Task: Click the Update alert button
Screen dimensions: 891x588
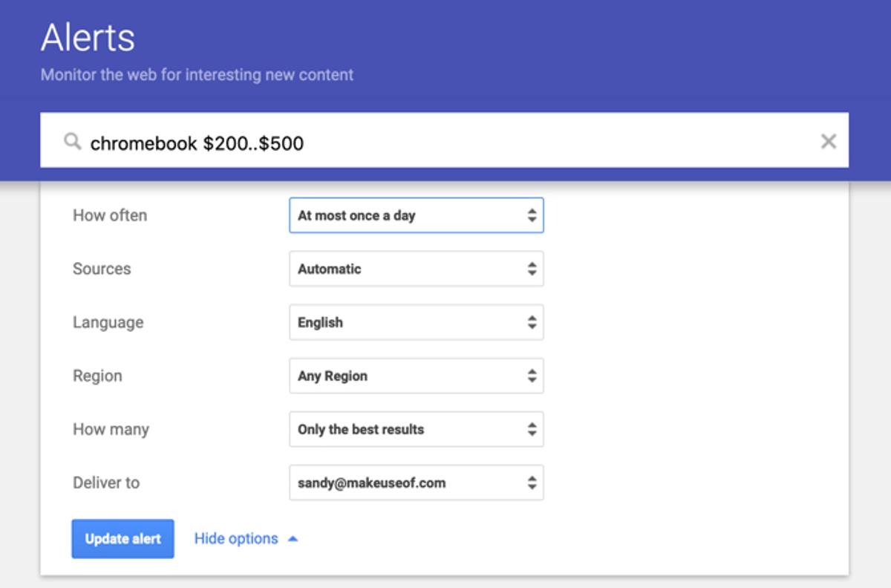Action: coord(123,539)
